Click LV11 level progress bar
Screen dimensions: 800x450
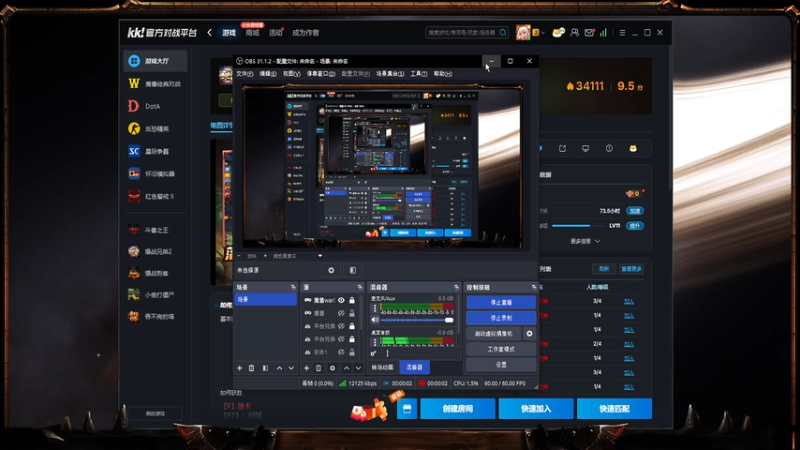578,226
